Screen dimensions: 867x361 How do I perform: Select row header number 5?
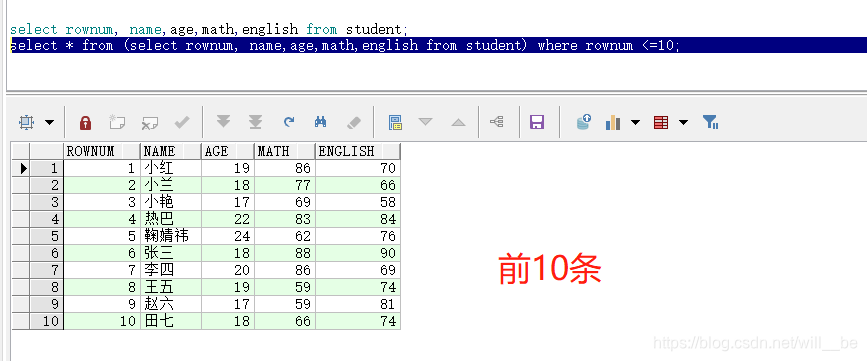click(47, 236)
